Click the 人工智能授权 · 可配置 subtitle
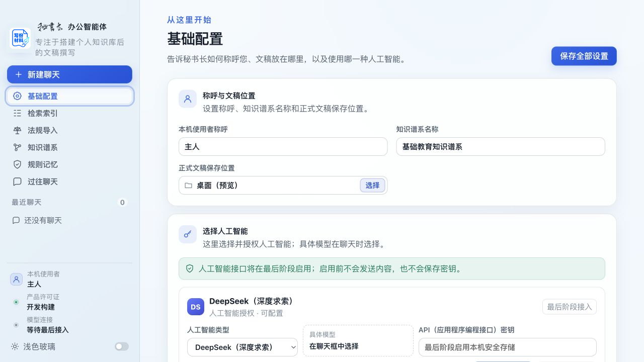 click(x=246, y=313)
